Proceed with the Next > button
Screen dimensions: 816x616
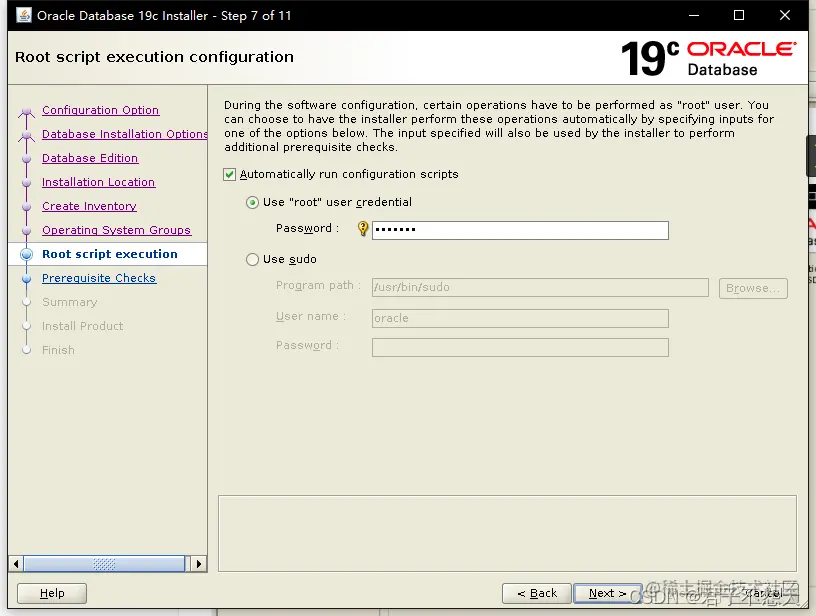point(607,593)
